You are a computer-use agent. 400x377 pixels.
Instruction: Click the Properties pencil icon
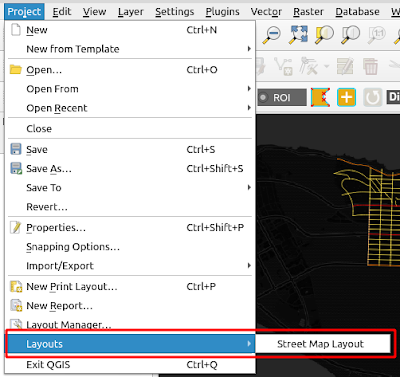coord(15,227)
